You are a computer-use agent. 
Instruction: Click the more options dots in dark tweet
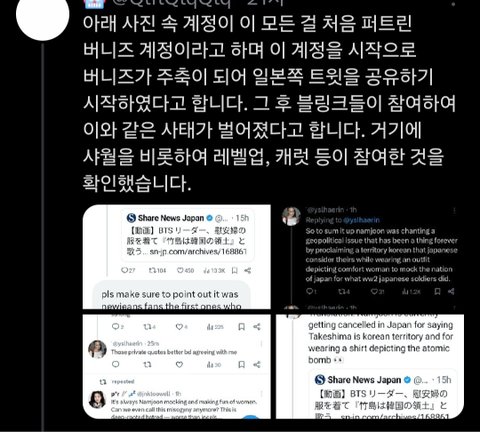click(x=455, y=211)
